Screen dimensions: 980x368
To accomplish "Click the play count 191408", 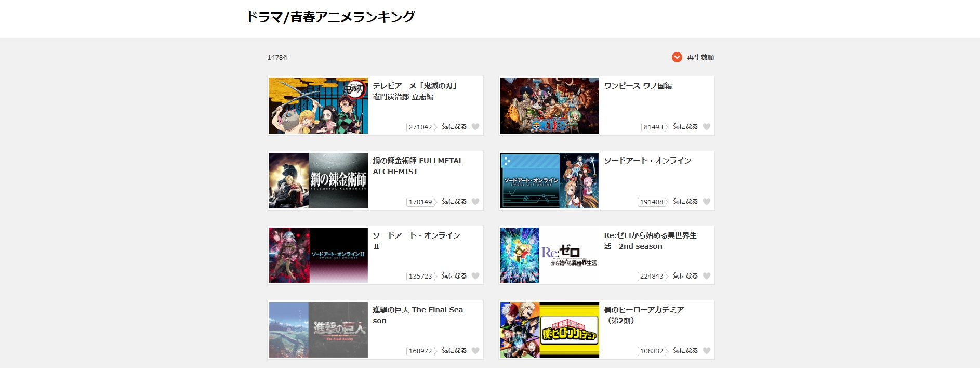I will pos(652,202).
